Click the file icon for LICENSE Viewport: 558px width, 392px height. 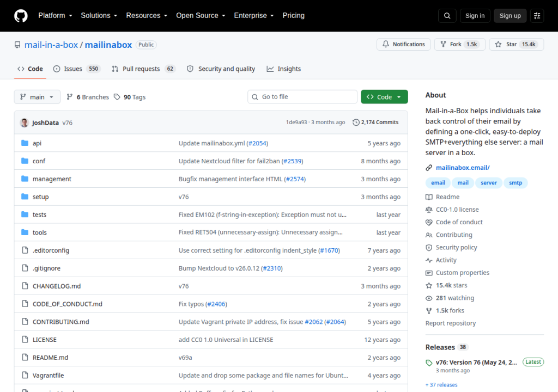point(25,339)
